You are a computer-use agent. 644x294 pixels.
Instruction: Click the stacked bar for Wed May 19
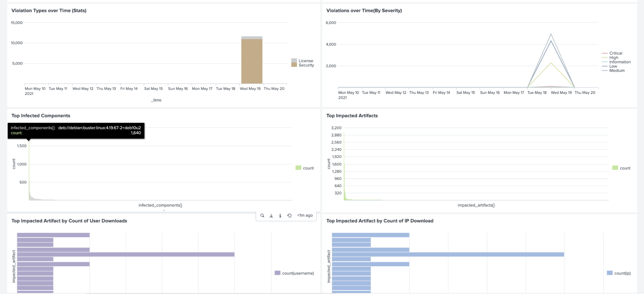(x=252, y=61)
